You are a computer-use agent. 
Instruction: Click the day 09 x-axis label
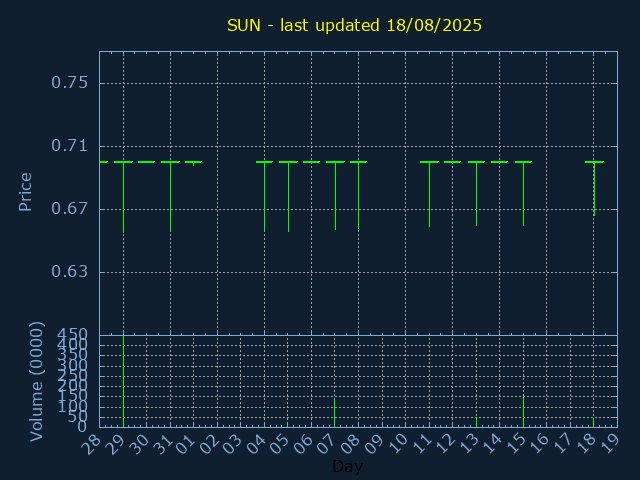[x=374, y=444]
